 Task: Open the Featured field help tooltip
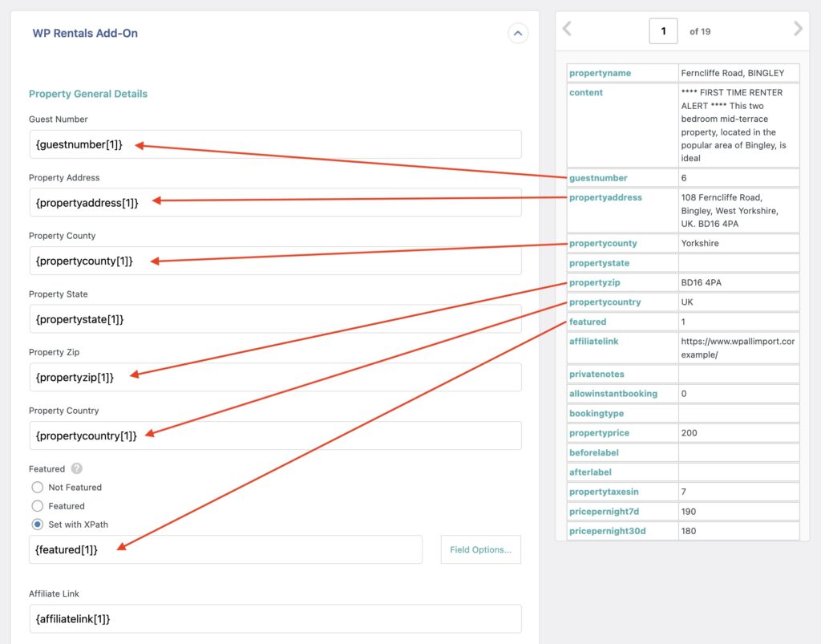coord(78,468)
